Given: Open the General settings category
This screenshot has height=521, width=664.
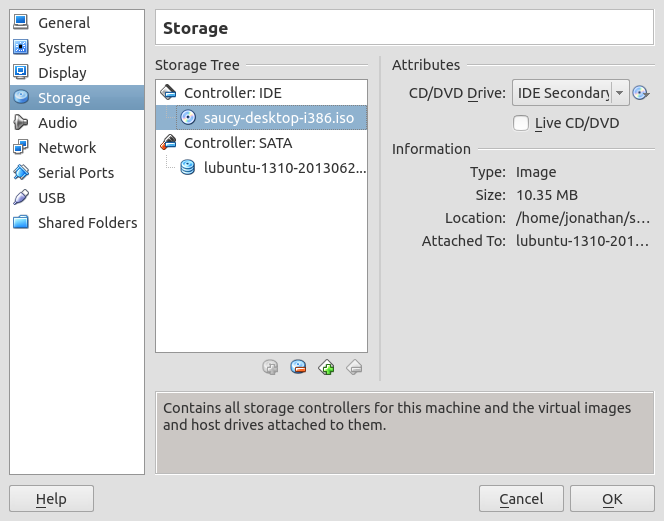Looking at the screenshot, I should point(63,23).
